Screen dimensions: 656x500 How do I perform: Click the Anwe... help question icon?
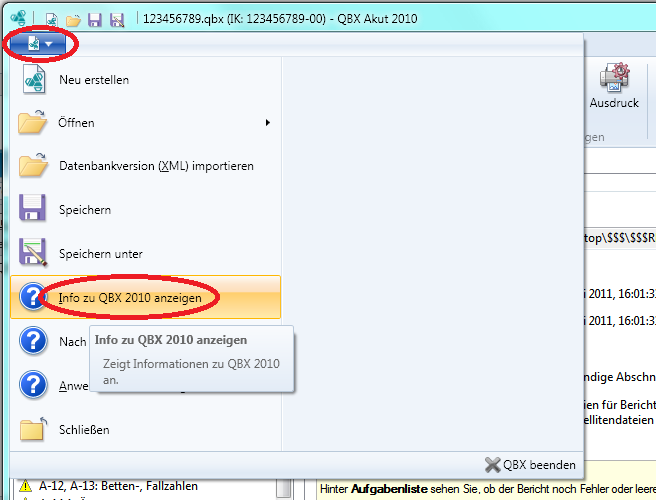click(x=33, y=385)
